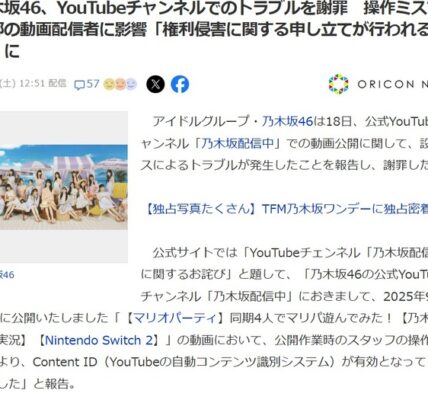
Task: Click the 12:51 配信 timestamp
Action: pos(43,83)
